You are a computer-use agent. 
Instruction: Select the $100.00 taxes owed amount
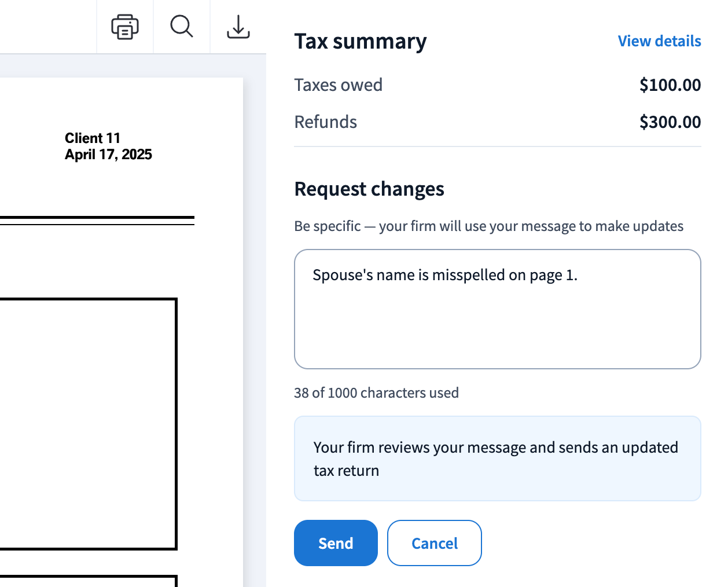(670, 85)
